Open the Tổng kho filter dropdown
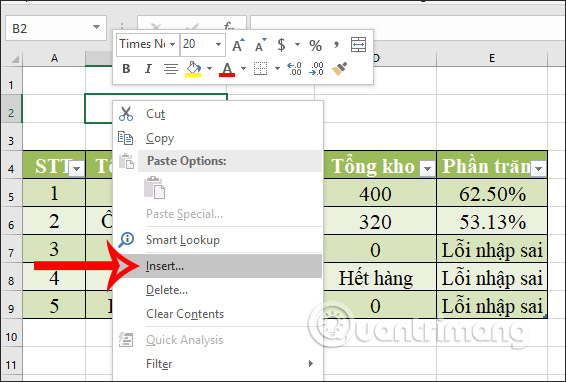 [x=427, y=169]
